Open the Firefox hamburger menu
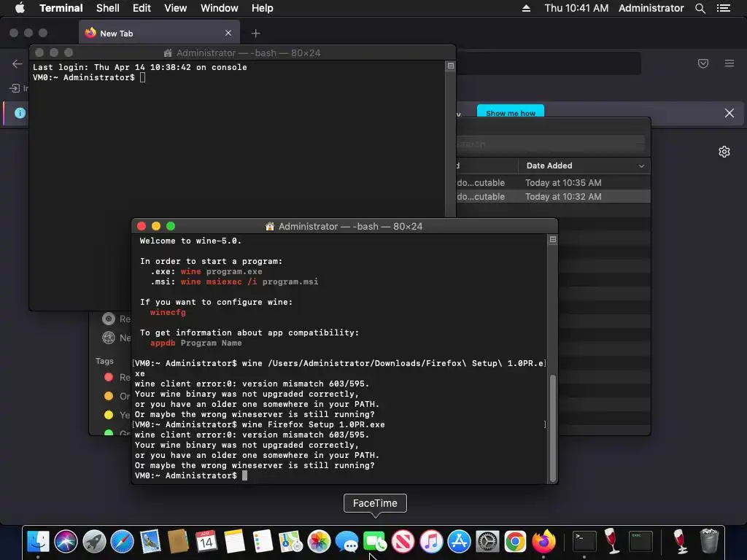747x560 pixels. click(729, 63)
